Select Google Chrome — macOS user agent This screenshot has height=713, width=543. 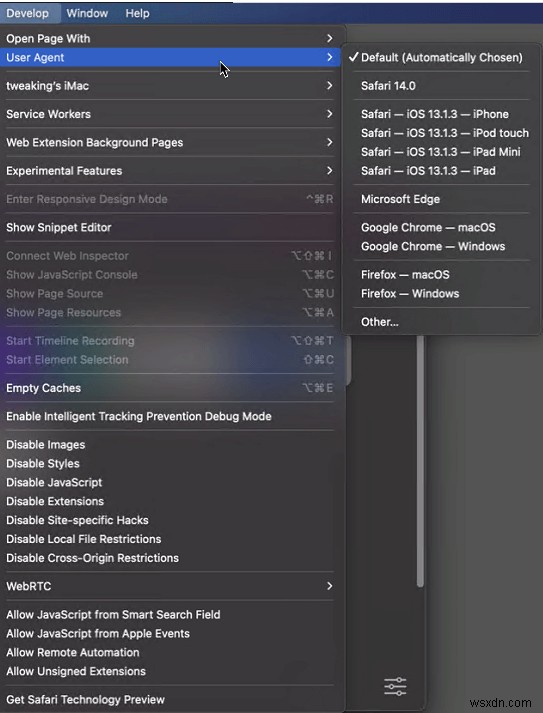coord(441,227)
